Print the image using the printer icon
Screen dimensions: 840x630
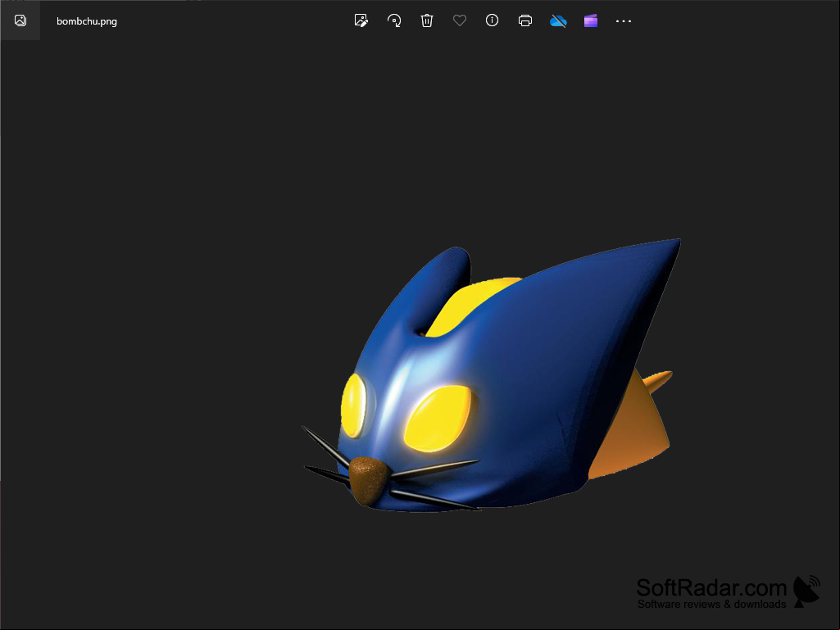pyautogui.click(x=525, y=21)
